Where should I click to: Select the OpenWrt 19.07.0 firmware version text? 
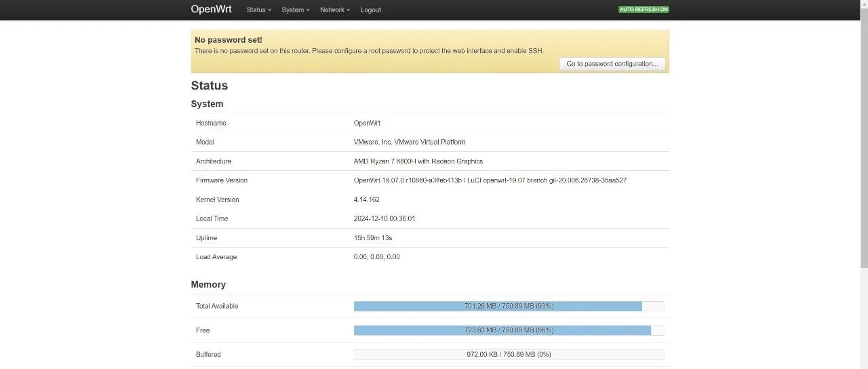490,180
